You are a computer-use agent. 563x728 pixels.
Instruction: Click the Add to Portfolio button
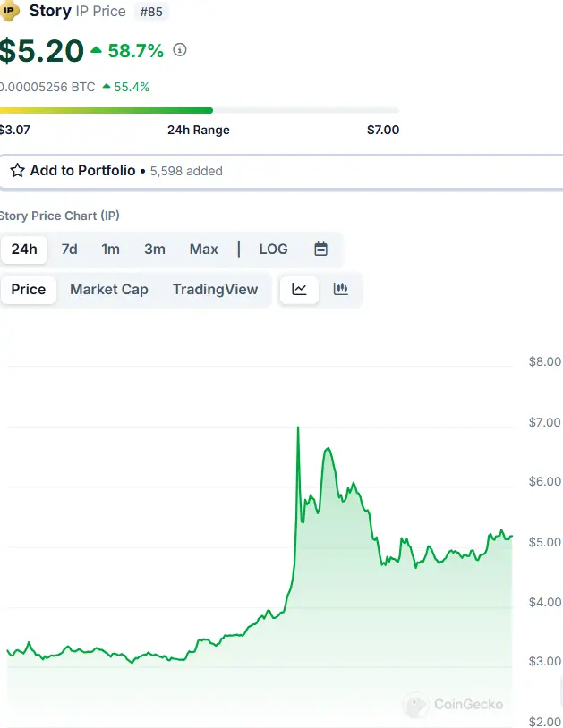[82, 170]
